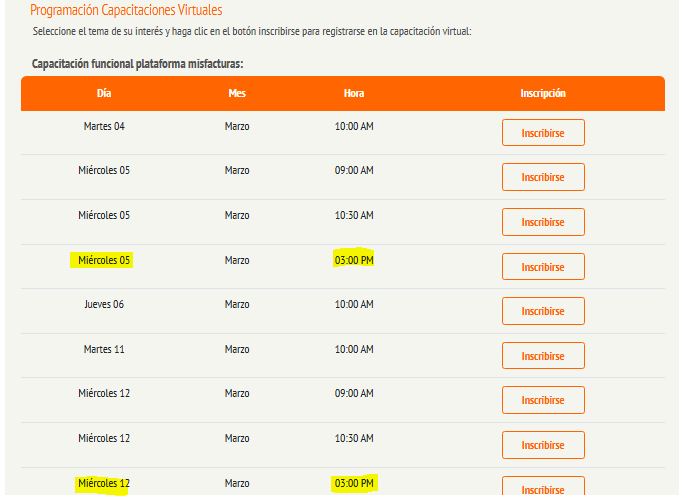Select the Hora column header

click(354, 93)
